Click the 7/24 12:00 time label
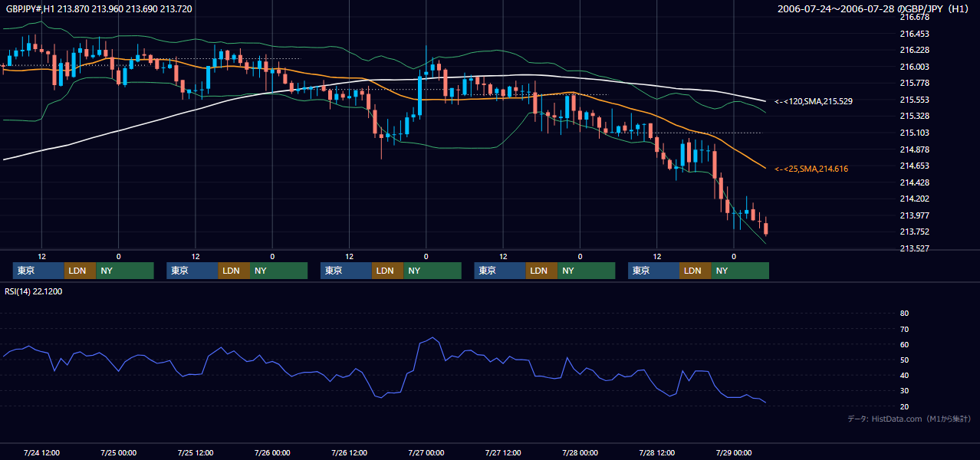The image size is (980, 460). pyautogui.click(x=41, y=452)
